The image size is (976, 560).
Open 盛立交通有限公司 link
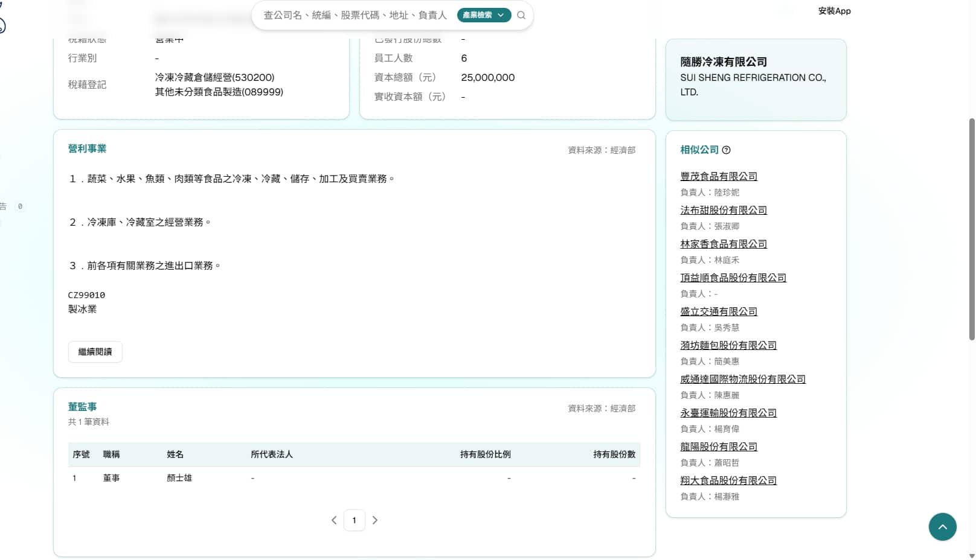[x=719, y=311]
